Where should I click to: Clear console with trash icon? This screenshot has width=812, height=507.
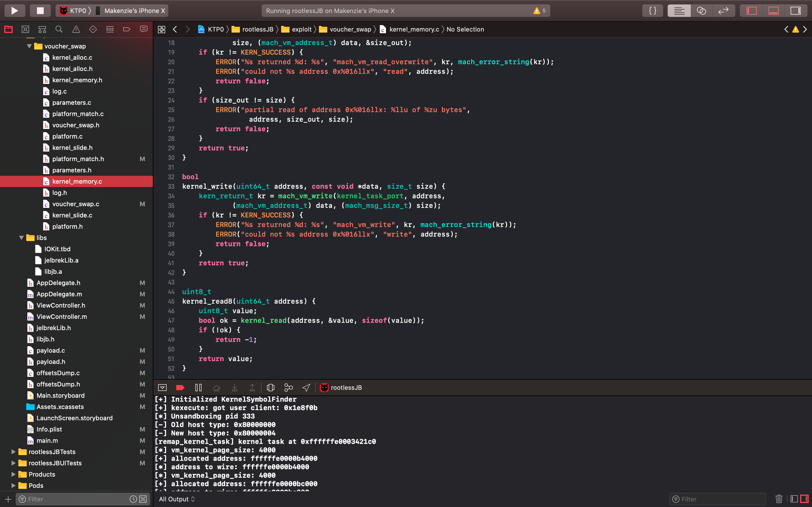pyautogui.click(x=779, y=499)
